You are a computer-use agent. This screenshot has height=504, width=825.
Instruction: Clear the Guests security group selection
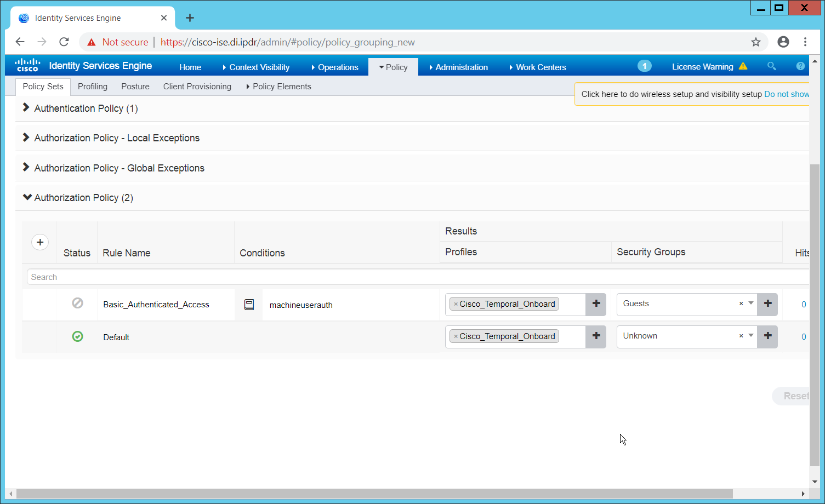coord(741,303)
